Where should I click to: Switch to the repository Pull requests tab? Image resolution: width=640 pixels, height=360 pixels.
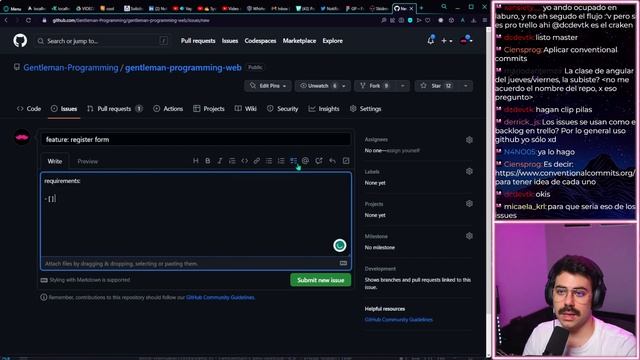[115, 109]
